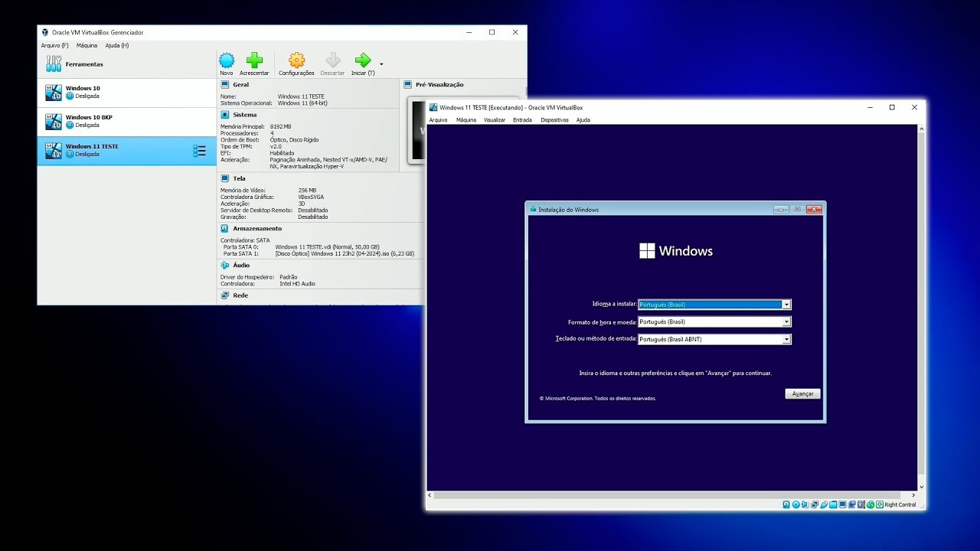Open Máquina menu in VirtualBox Gerenciador

[x=87, y=45]
